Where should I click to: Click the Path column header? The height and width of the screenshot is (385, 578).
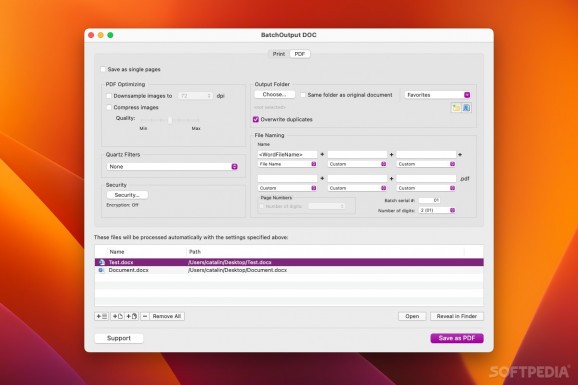[195, 252]
